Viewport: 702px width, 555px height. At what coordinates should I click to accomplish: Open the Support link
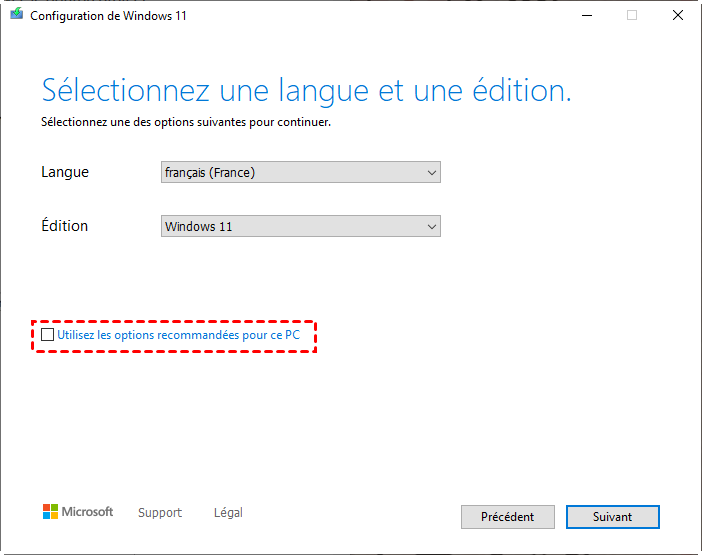(x=160, y=513)
